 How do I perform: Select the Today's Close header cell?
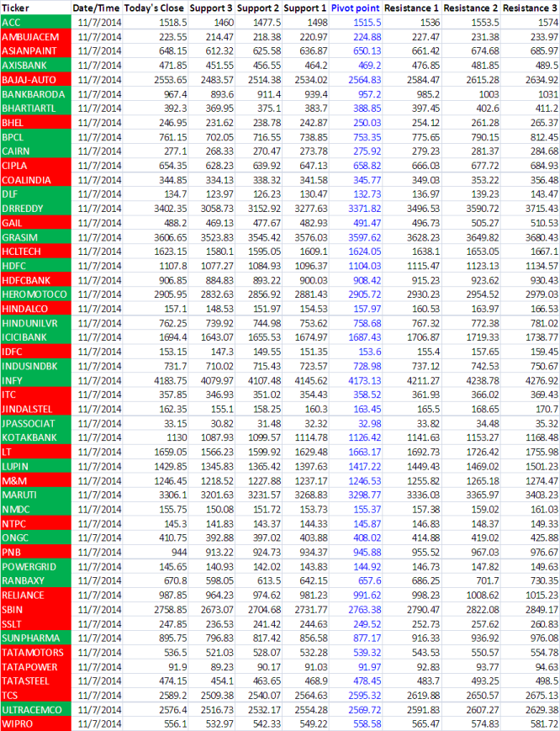156,8
